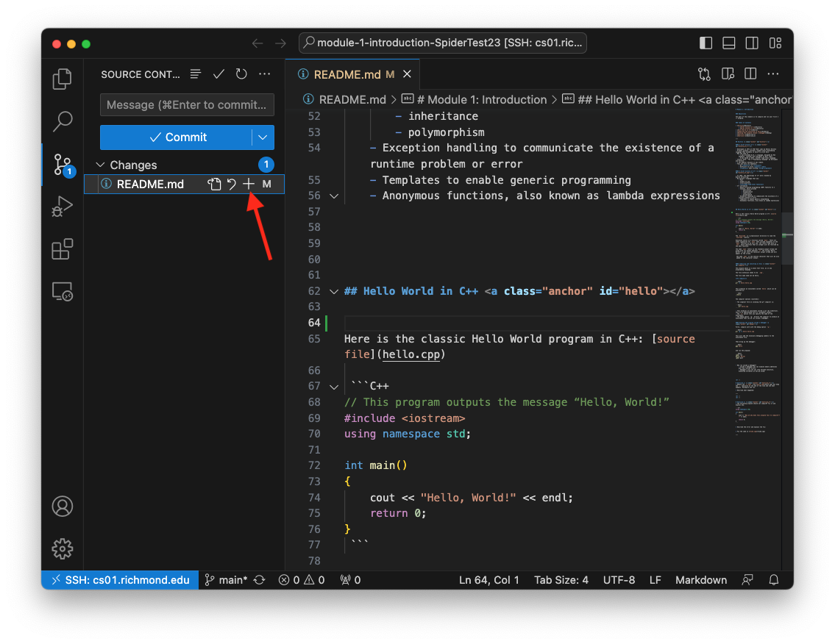Screen dimensions: 835x644
Task: Stage changes for README.md with plus icon
Action: 249,184
